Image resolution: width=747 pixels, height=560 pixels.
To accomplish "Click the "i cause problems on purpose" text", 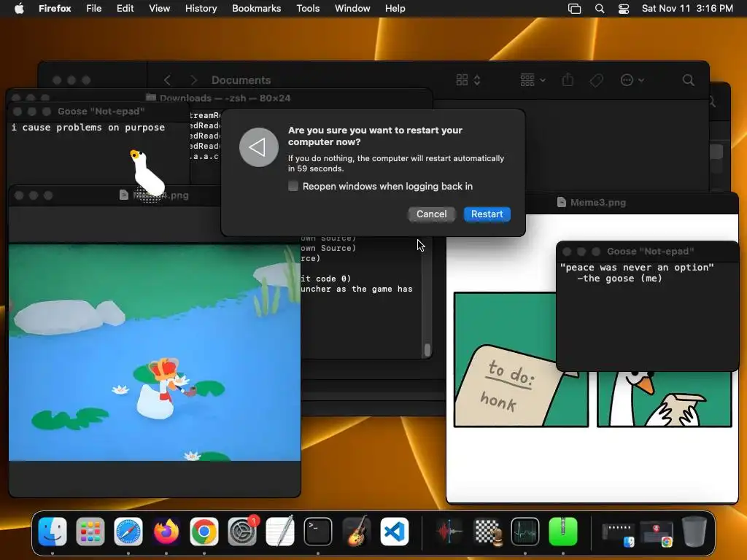I will 88,128.
